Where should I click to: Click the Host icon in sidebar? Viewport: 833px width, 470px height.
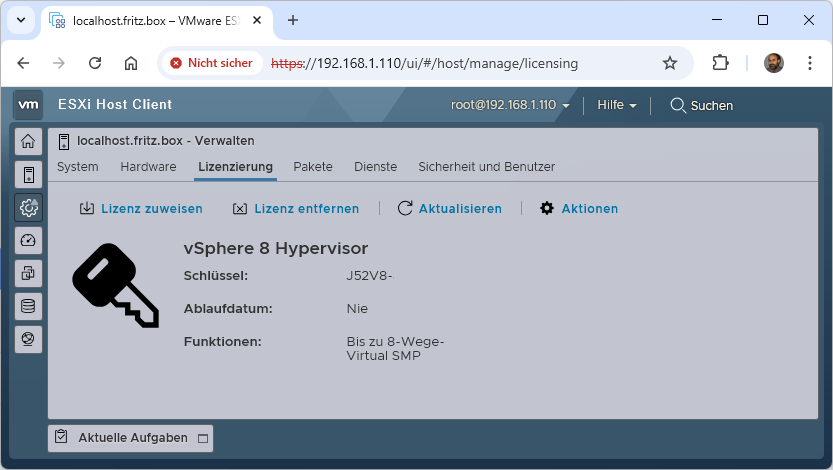click(x=28, y=174)
